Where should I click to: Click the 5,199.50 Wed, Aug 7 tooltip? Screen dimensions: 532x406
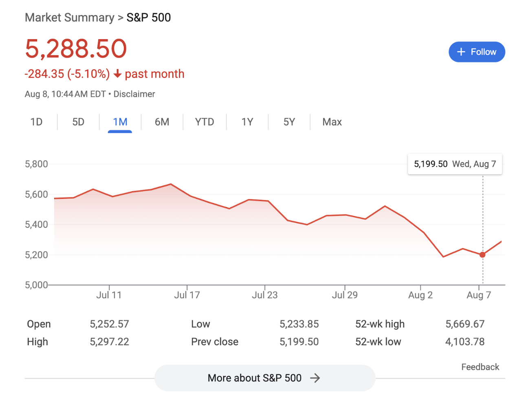455,164
